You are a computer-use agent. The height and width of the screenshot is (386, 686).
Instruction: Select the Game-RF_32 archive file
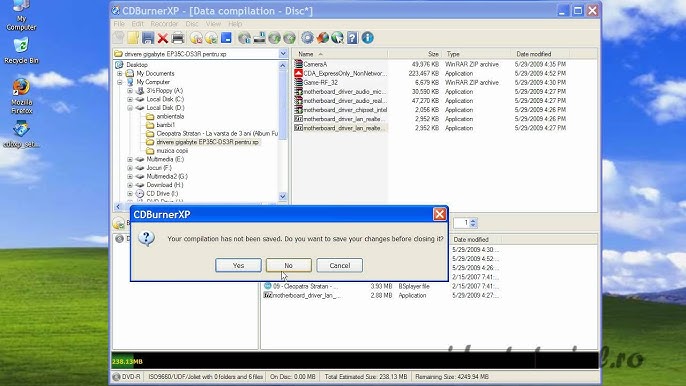click(x=320, y=83)
